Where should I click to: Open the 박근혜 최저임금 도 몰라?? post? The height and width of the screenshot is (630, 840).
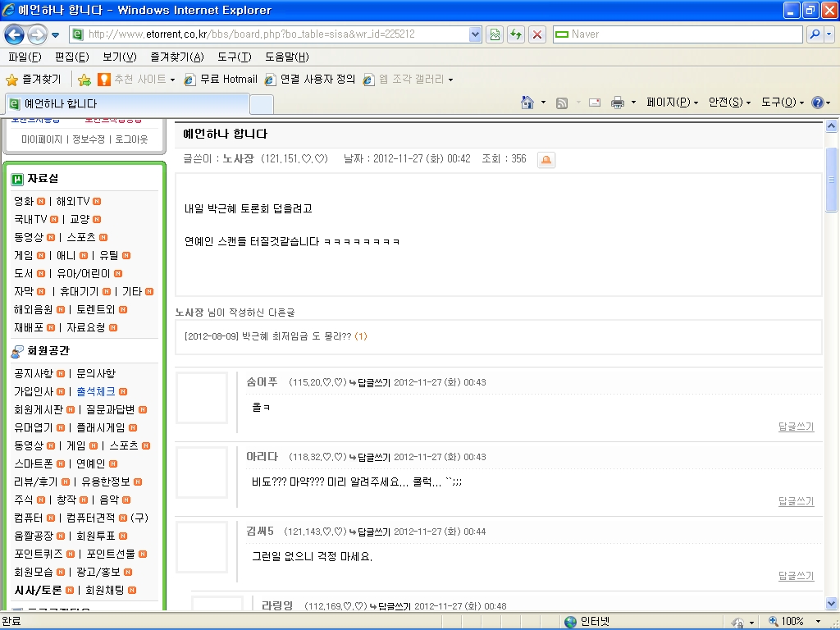click(296, 336)
